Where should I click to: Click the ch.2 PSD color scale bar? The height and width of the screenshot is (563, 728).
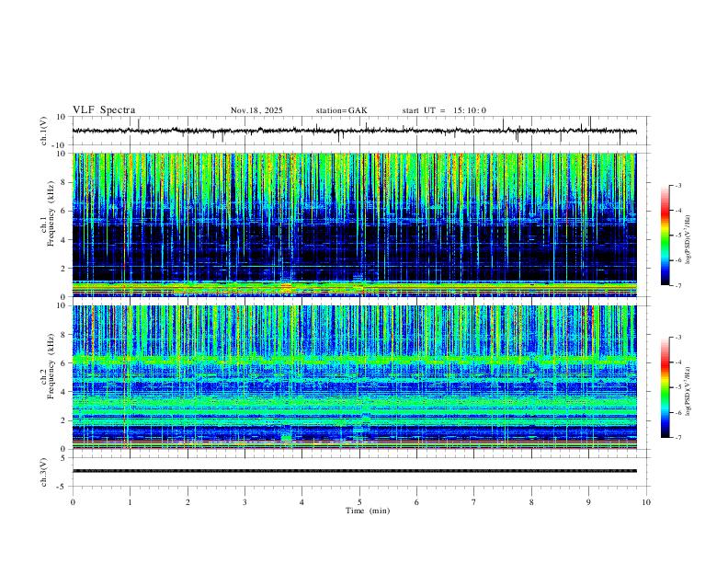pyautogui.click(x=665, y=387)
